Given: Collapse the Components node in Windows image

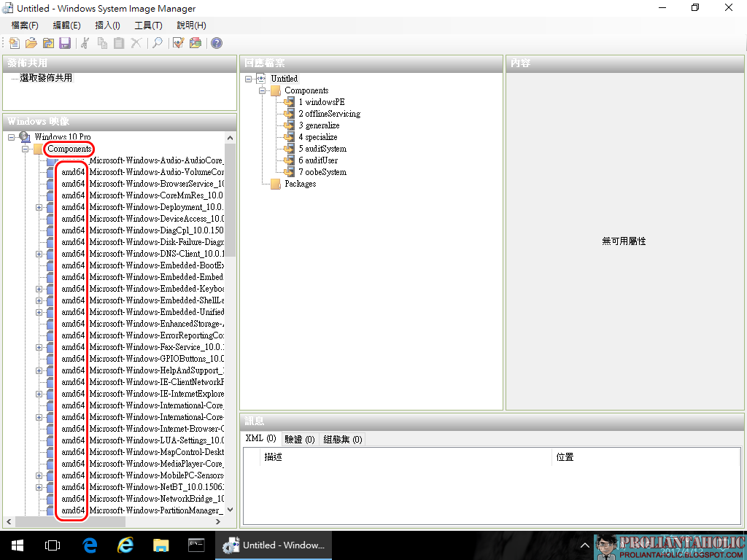Looking at the screenshot, I should [25, 149].
